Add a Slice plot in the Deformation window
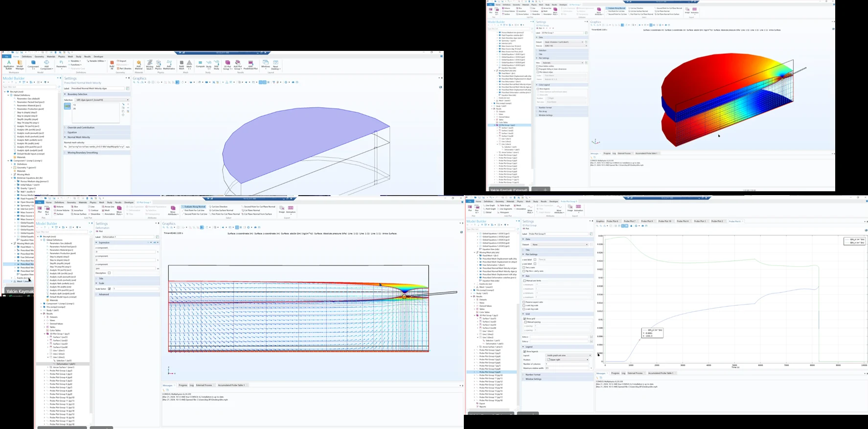The width and height of the screenshot is (868, 429). click(x=74, y=206)
